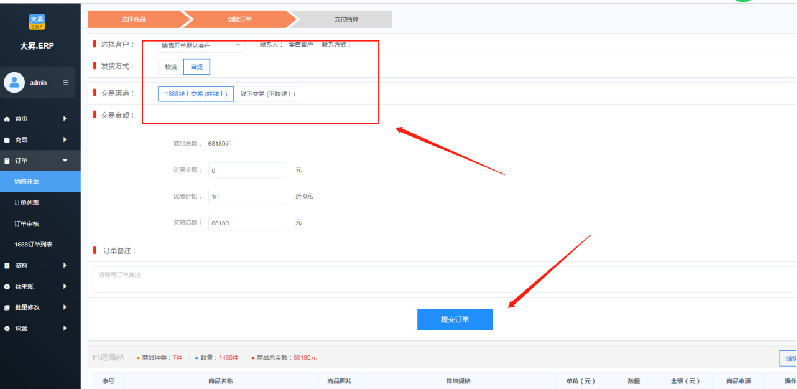The width and height of the screenshot is (797, 389).
Task: Click the 商品来源 column header
Action: point(739,381)
